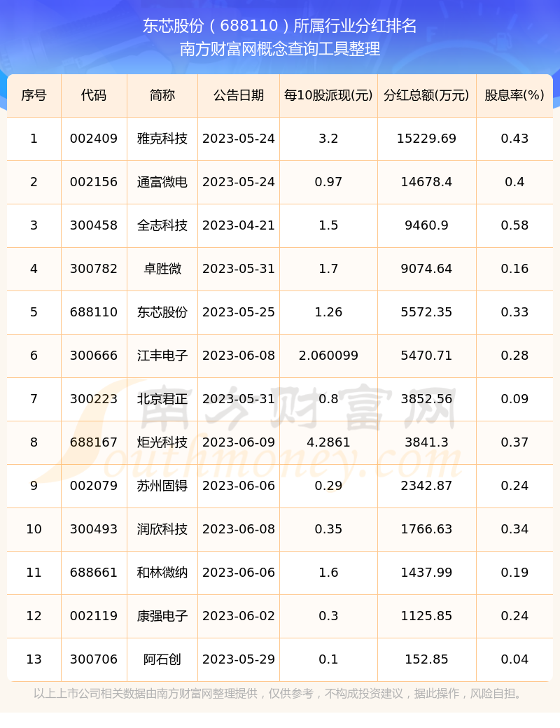Click stock name 卓胜微
Screen dimensions: 560x728
[162, 268]
